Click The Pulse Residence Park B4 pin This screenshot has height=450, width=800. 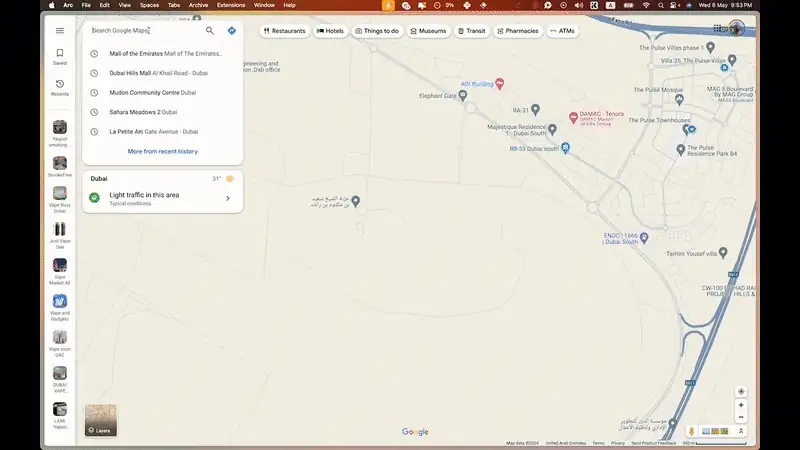(x=681, y=149)
